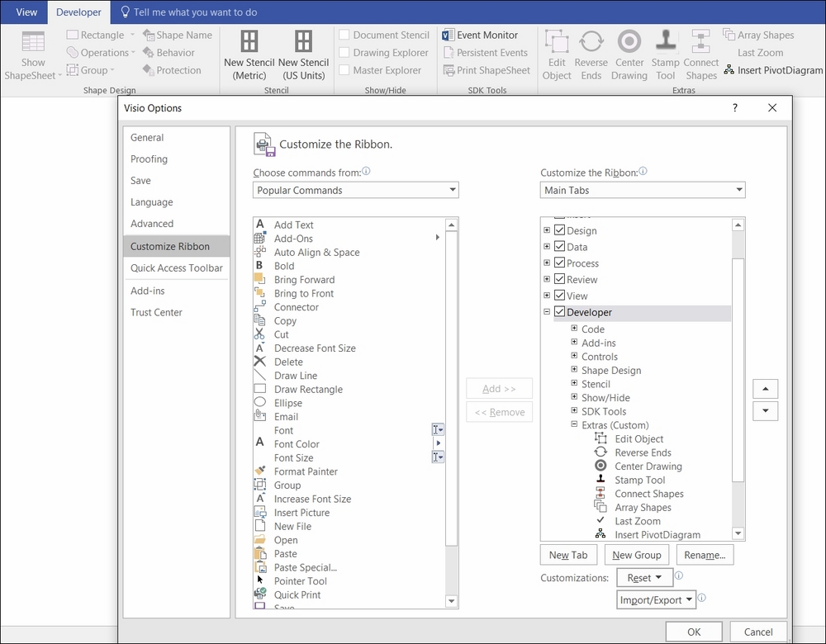Collapse the Developer tab node
This screenshot has width=826, height=644.
click(547, 312)
